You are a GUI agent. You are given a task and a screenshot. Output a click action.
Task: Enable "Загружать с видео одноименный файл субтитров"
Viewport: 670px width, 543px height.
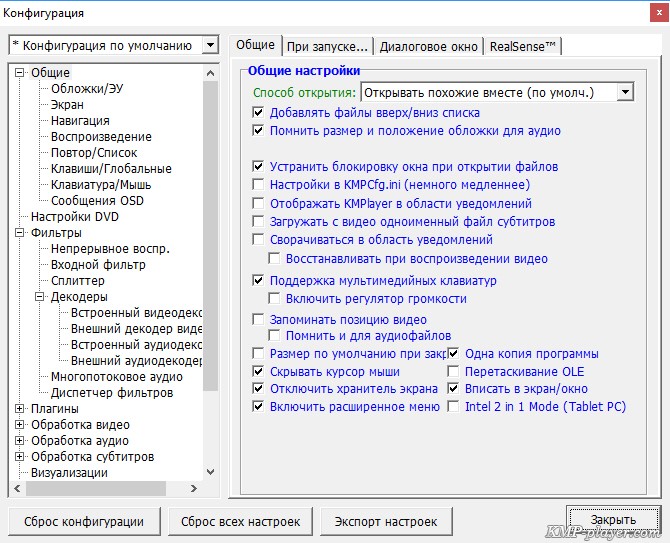click(x=258, y=221)
